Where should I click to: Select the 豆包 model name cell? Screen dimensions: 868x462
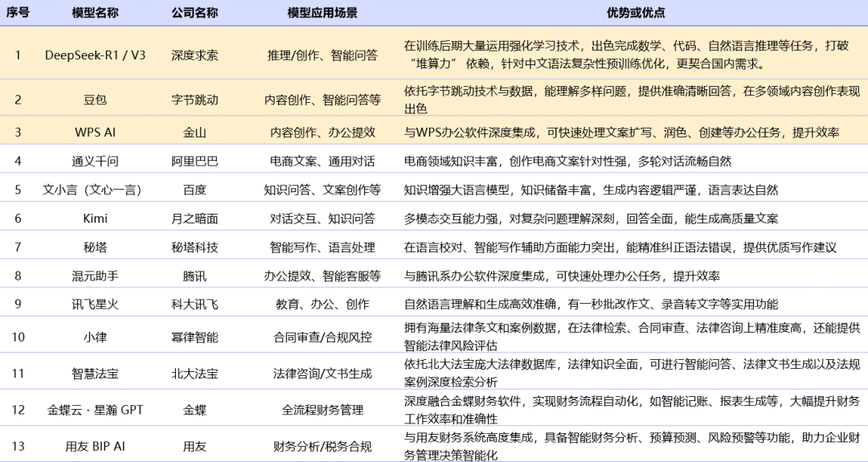(95, 100)
